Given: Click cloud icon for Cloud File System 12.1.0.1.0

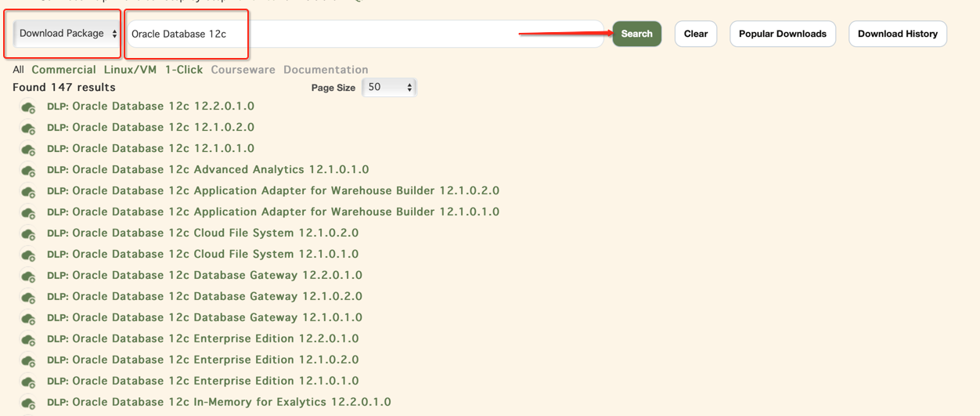Looking at the screenshot, I should click(28, 255).
